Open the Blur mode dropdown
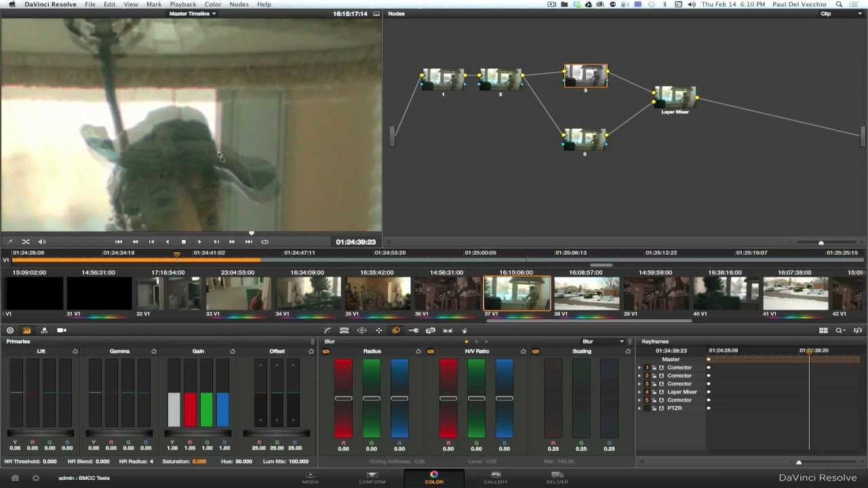Screen dimensions: 868x488 click(x=603, y=342)
